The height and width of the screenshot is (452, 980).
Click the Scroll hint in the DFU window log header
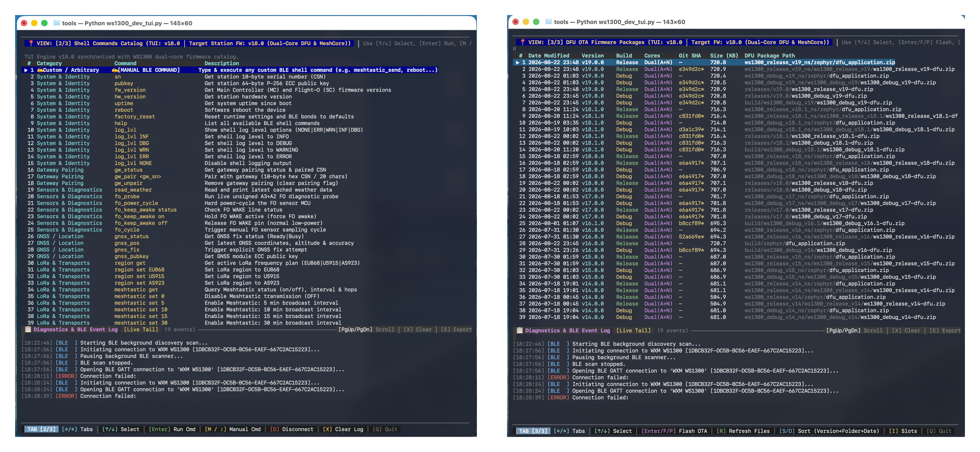point(855,331)
